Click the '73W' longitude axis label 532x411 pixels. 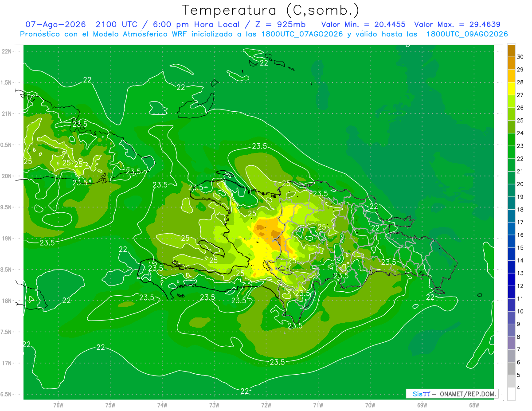[214, 405]
